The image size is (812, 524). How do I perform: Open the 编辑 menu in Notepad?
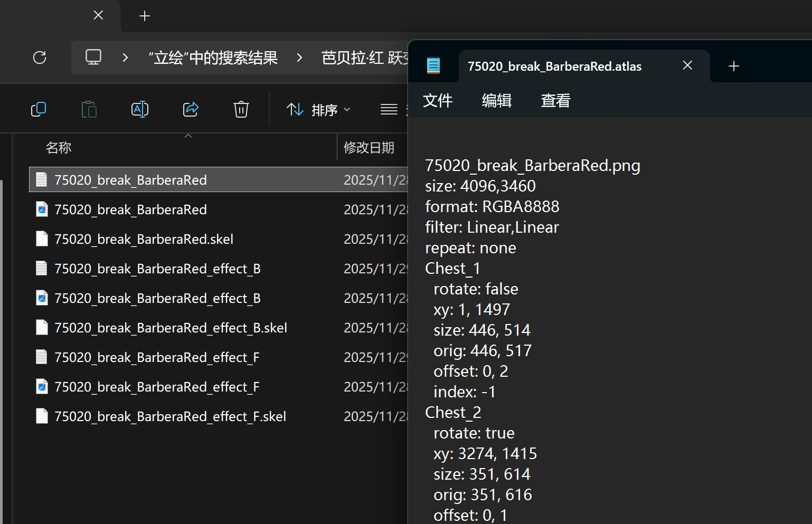pyautogui.click(x=497, y=100)
